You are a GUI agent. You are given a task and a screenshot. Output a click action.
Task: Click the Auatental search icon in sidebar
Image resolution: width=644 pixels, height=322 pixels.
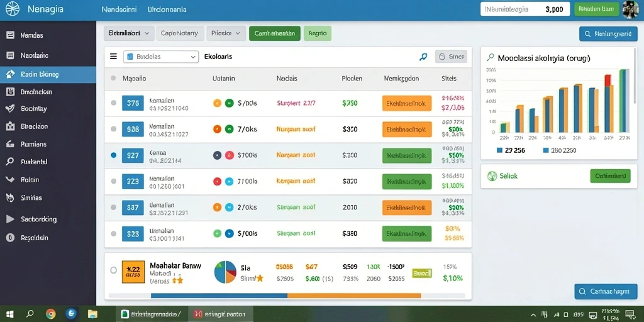10,162
